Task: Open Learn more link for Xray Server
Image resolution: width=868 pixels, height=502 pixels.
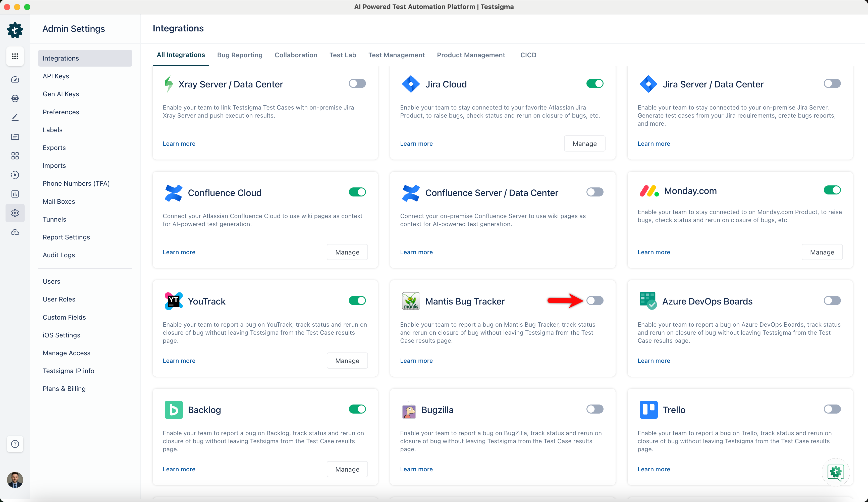Action: tap(179, 144)
